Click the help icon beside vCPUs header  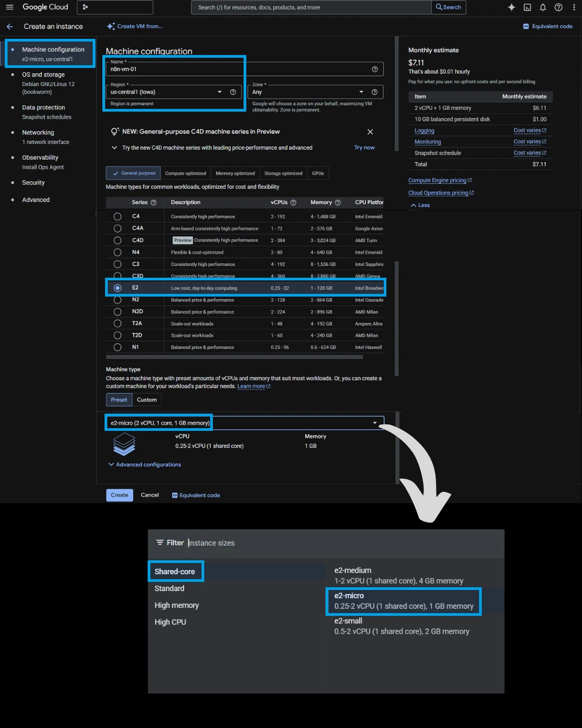pos(293,203)
